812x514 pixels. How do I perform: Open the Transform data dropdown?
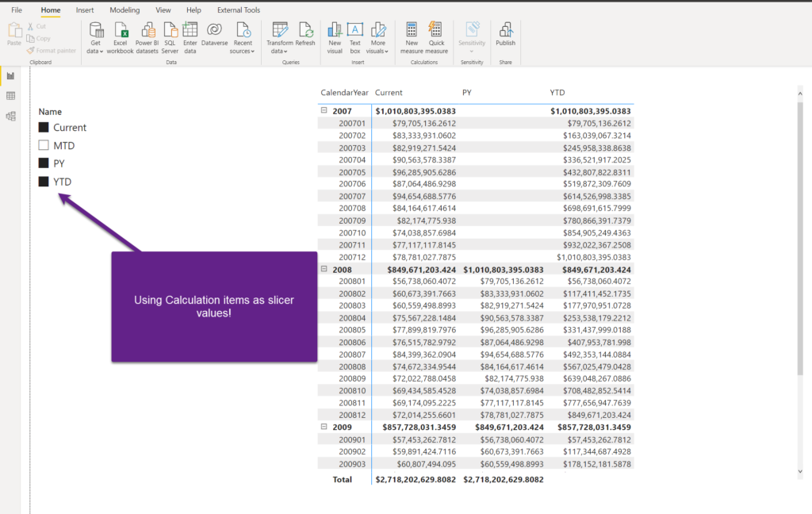[280, 37]
